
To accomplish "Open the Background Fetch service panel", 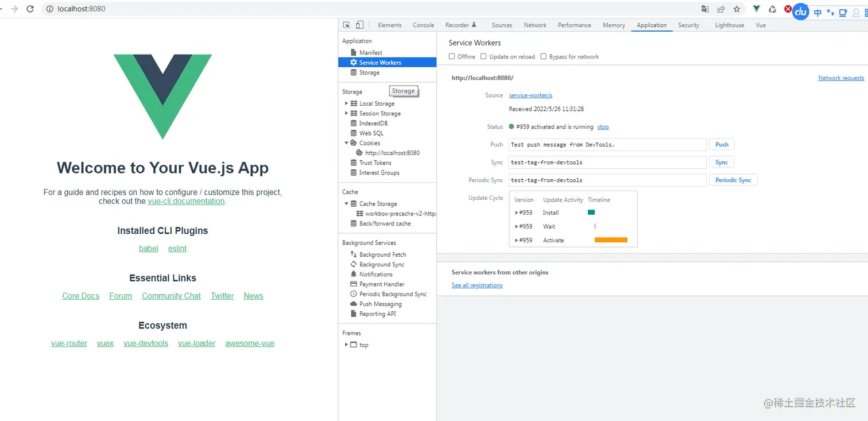I will 382,254.
